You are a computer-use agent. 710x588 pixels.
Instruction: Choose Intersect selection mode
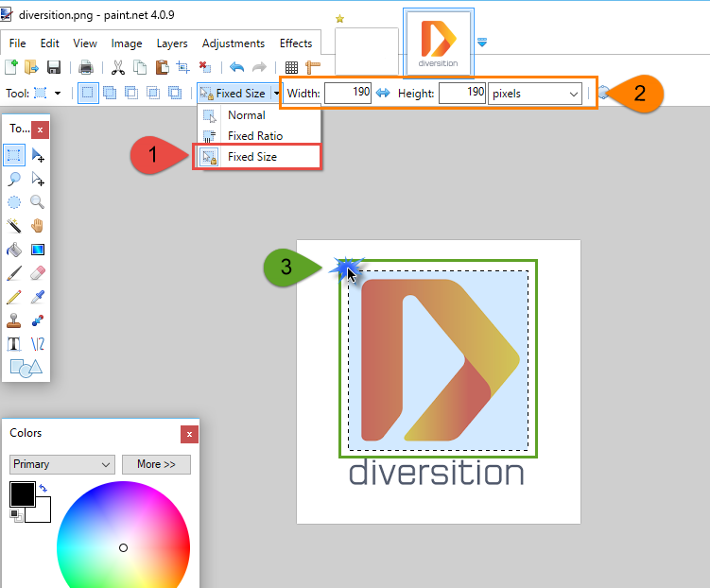tap(153, 94)
